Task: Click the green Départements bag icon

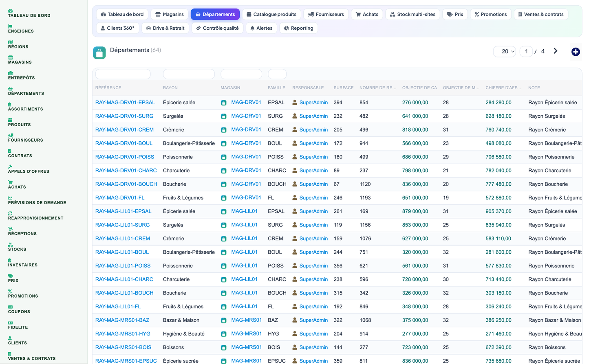Action: pyautogui.click(x=99, y=53)
